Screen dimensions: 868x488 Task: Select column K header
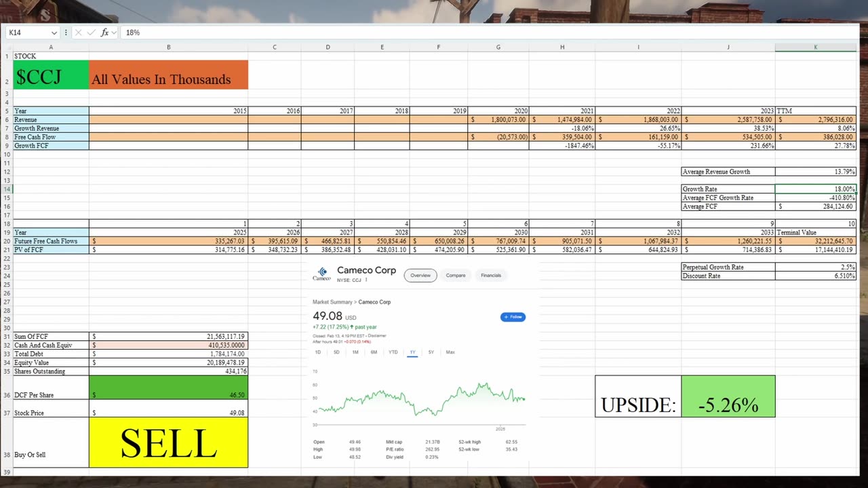pos(816,47)
